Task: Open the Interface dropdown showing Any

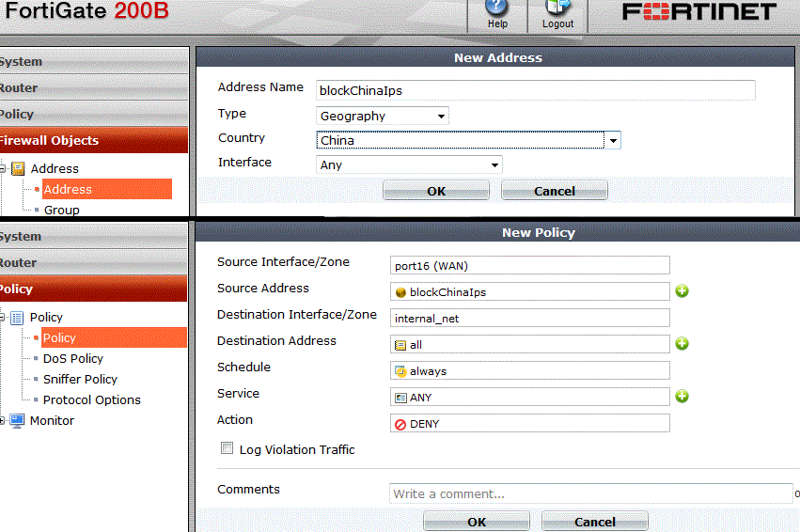Action: [x=409, y=164]
